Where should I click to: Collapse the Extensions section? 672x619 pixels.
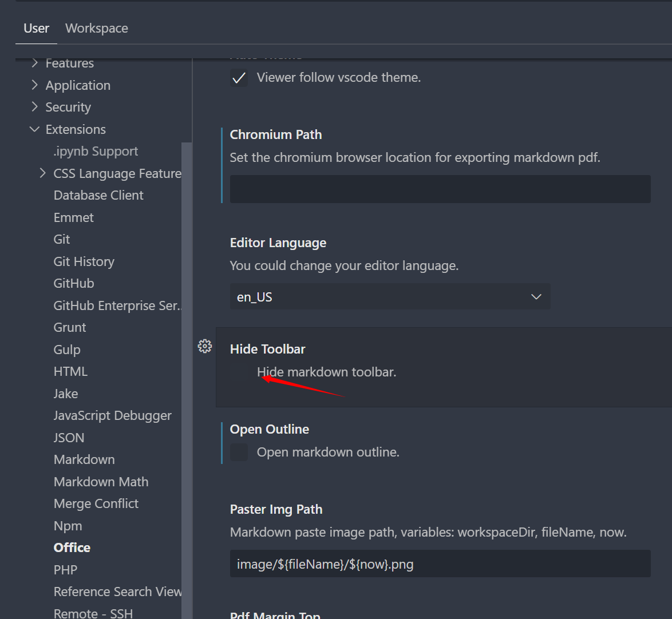pos(34,129)
